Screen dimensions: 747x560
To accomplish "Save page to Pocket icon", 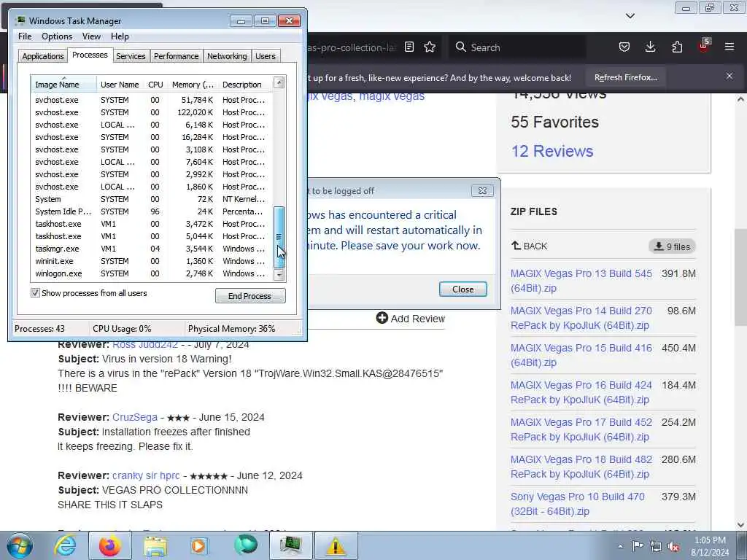I will point(624,47).
